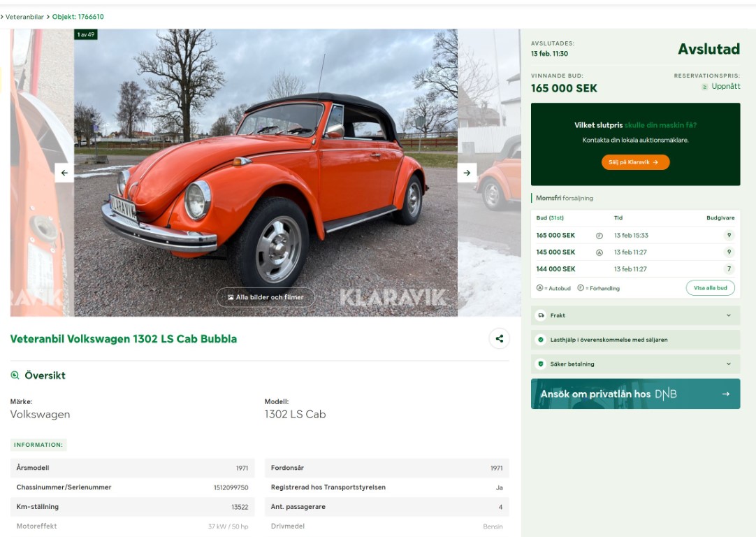Share this listing via share icon
This screenshot has width=756, height=537.
(x=500, y=338)
